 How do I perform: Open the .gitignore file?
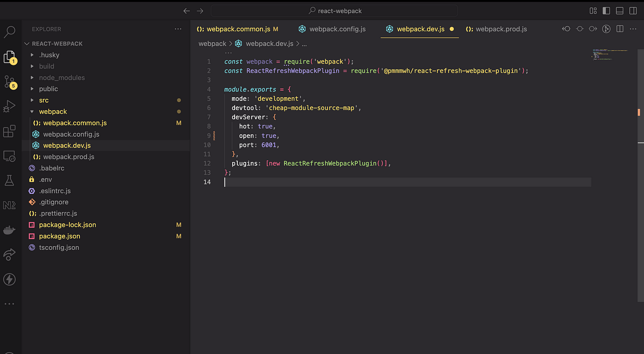click(x=54, y=202)
